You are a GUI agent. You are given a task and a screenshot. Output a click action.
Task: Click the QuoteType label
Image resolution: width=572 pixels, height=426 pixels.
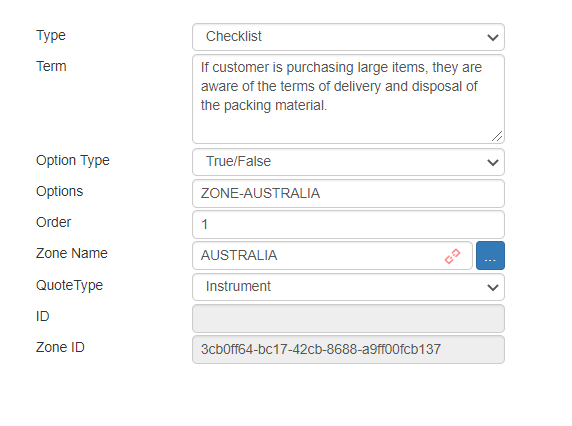[x=69, y=286]
